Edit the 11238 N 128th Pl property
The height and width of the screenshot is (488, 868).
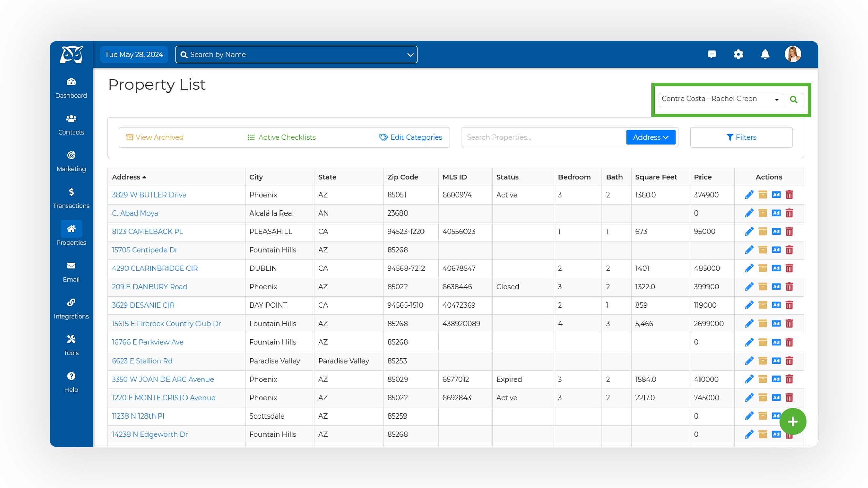(749, 416)
